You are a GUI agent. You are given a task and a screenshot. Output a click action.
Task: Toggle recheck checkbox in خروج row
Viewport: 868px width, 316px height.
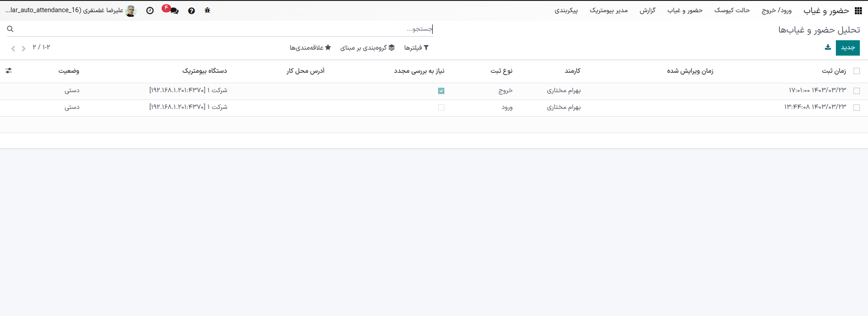441,91
